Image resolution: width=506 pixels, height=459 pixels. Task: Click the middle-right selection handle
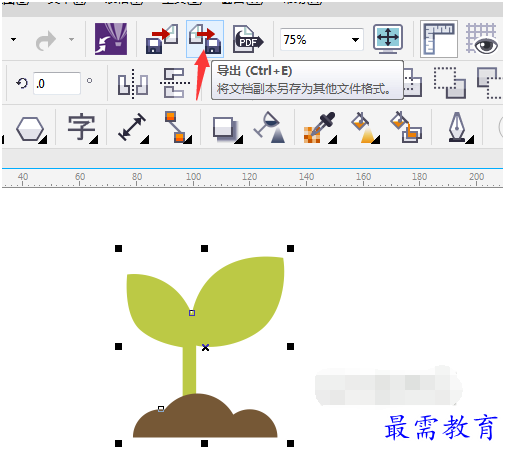pos(290,347)
